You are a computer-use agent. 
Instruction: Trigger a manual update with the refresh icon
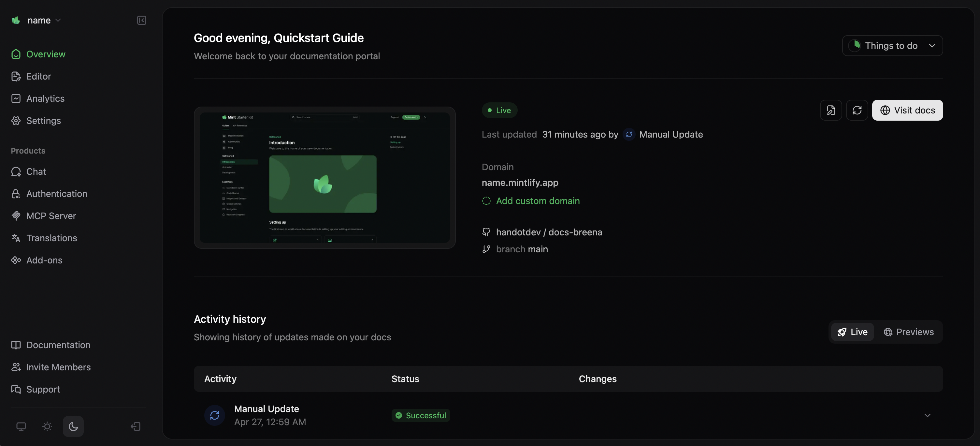[x=857, y=110]
